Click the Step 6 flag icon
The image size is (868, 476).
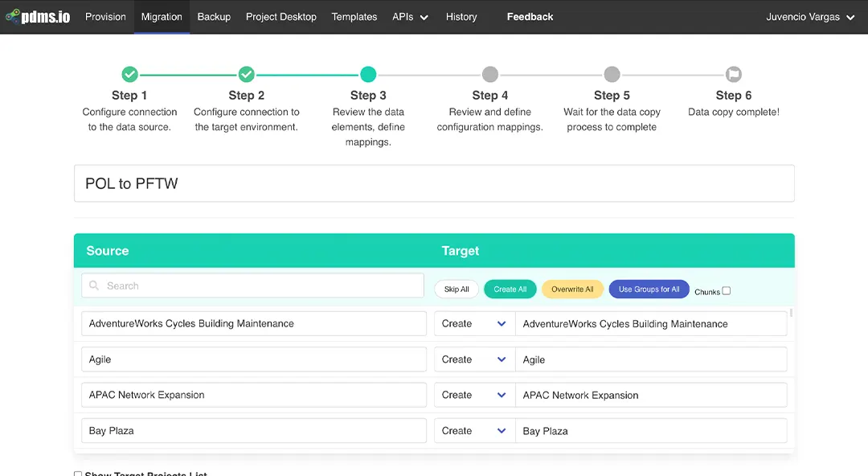733,74
